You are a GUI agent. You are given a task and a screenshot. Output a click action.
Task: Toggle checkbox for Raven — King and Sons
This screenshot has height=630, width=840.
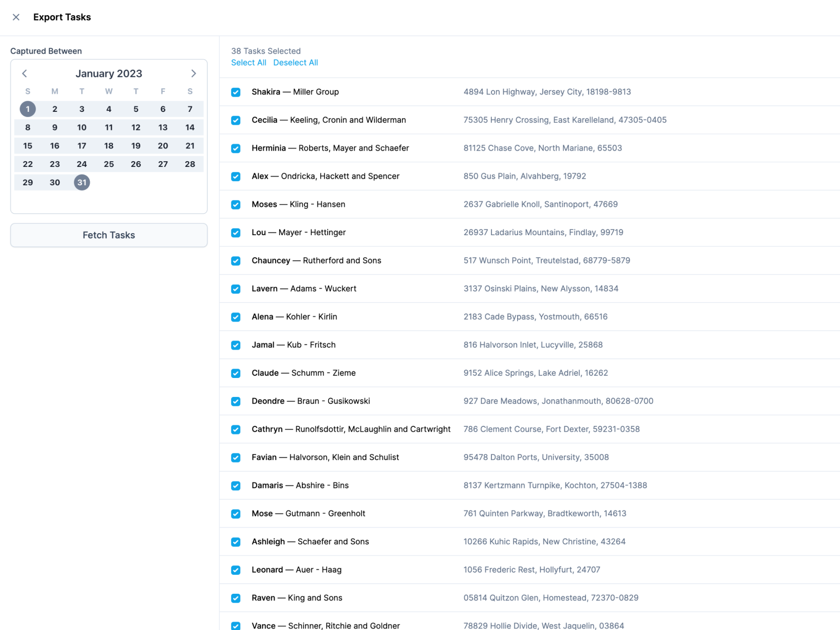click(236, 598)
